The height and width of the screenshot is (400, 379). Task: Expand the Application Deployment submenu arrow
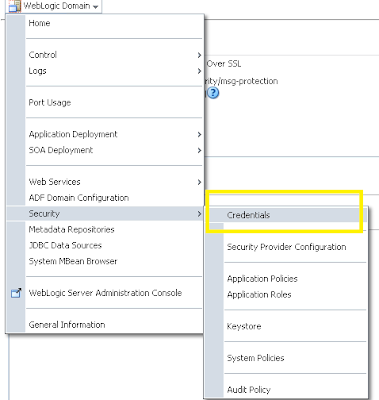click(199, 134)
